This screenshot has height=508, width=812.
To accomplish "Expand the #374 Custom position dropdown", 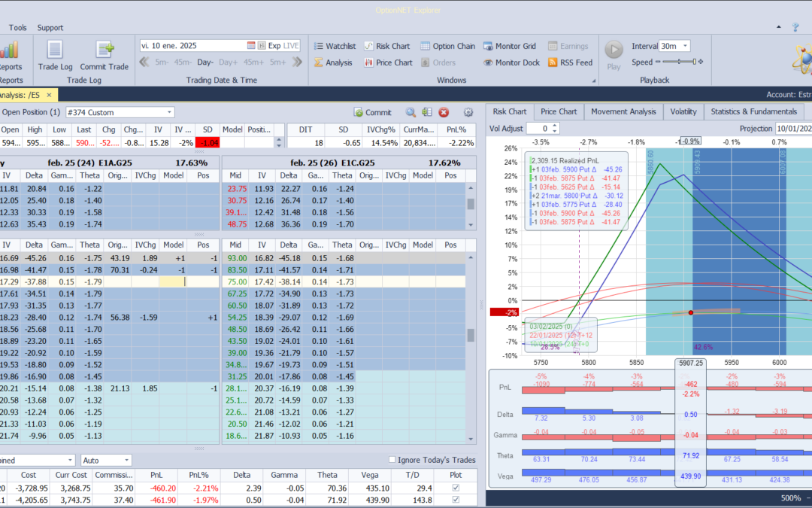I will [168, 112].
